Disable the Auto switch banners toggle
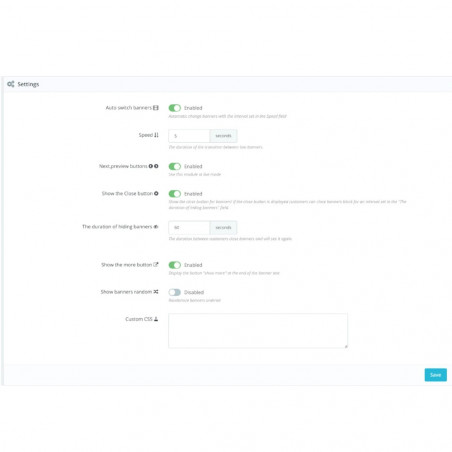The width and height of the screenshot is (452, 452). [x=175, y=108]
